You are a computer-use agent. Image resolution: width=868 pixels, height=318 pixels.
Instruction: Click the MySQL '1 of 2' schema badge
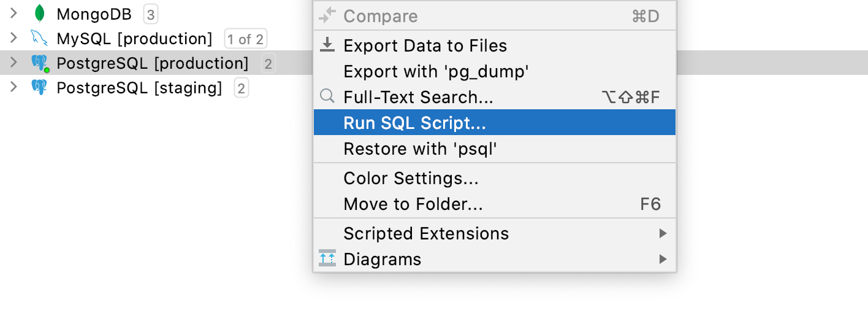click(246, 39)
